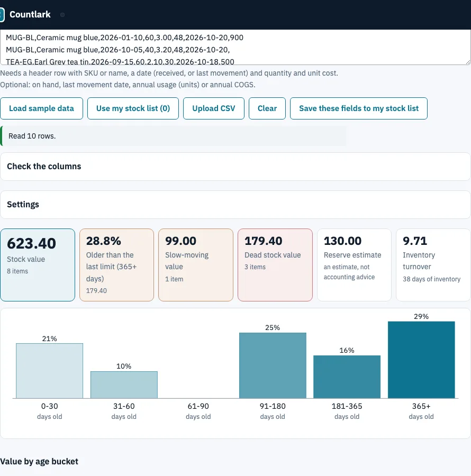Click the Countlark logo icon
The height and width of the screenshot is (476, 471).
[2, 15]
